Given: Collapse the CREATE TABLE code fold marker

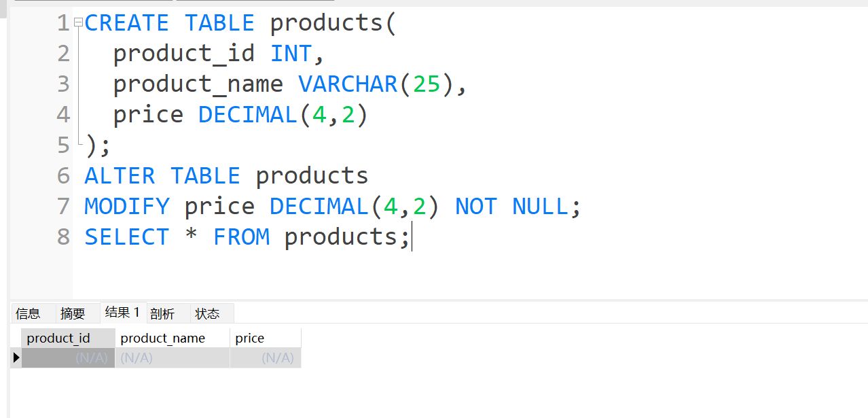Looking at the screenshot, I should click(x=78, y=22).
